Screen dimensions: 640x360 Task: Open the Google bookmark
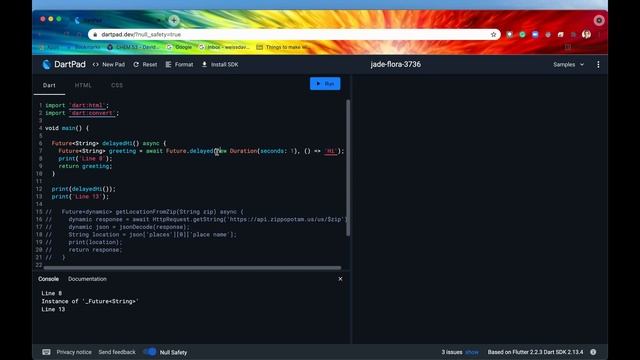pyautogui.click(x=179, y=47)
